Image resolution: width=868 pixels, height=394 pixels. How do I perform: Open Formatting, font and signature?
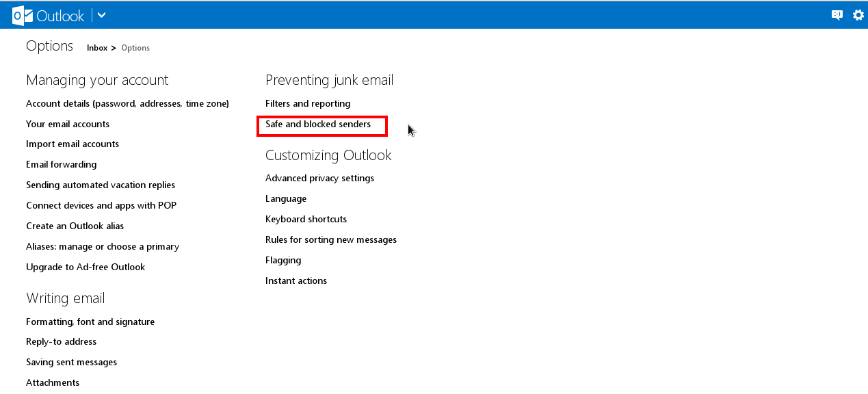(90, 321)
